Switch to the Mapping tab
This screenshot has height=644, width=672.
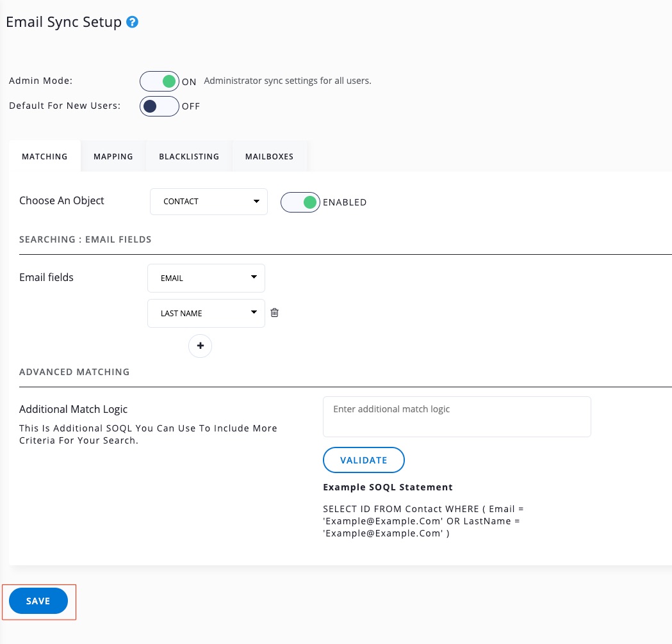[113, 156]
